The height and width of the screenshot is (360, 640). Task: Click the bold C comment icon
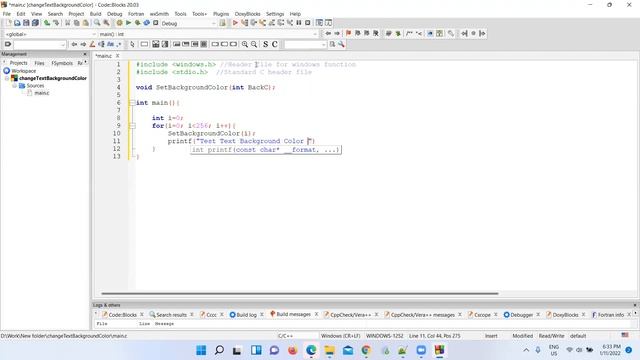pyautogui.click(x=275, y=44)
